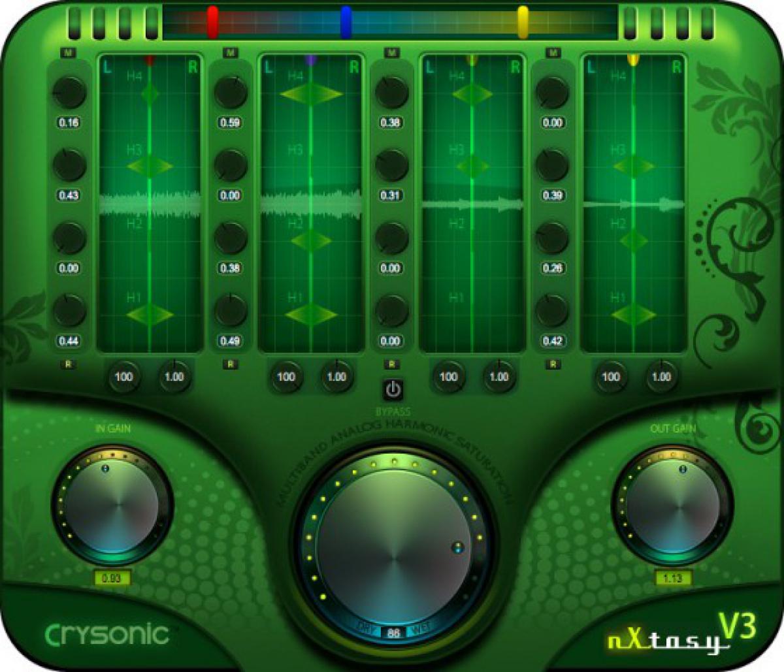Click band 3 knob showing 100
Image resolution: width=784 pixels, height=672 pixels.
pos(448,377)
